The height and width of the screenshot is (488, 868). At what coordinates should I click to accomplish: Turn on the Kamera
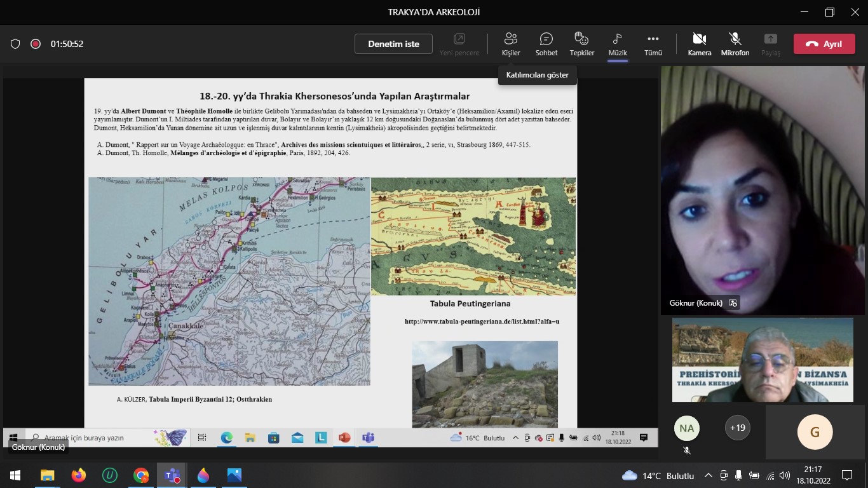point(700,44)
